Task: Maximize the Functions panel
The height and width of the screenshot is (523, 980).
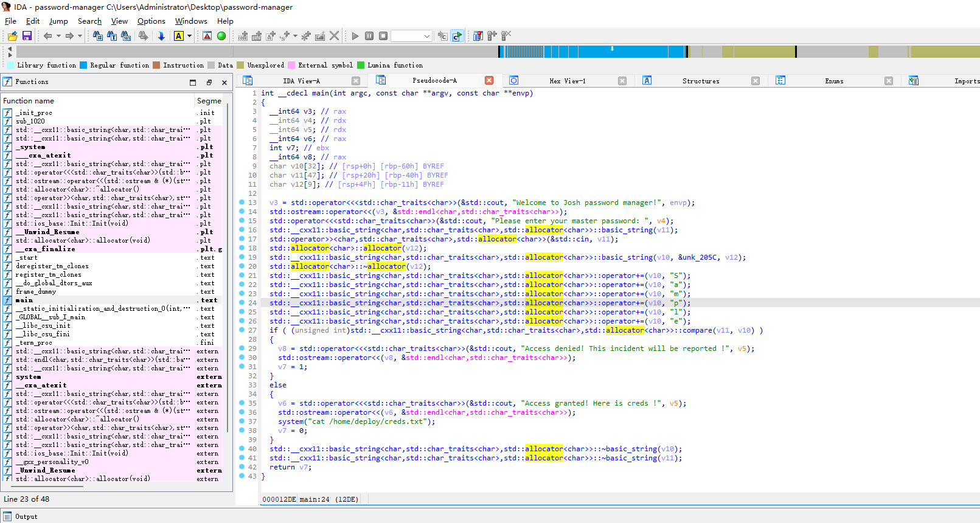Action: 193,82
